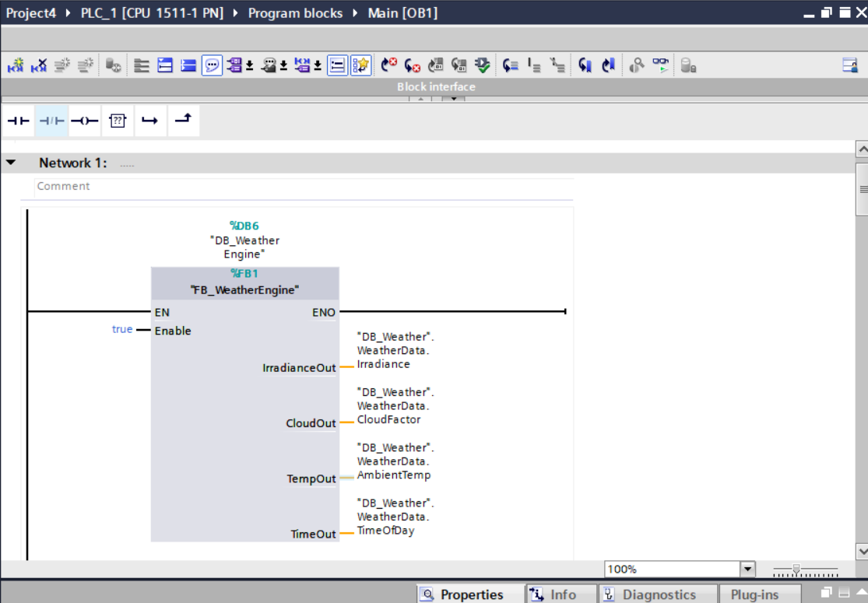Open the zoom percentage dropdown
The image size is (868, 603).
click(747, 569)
